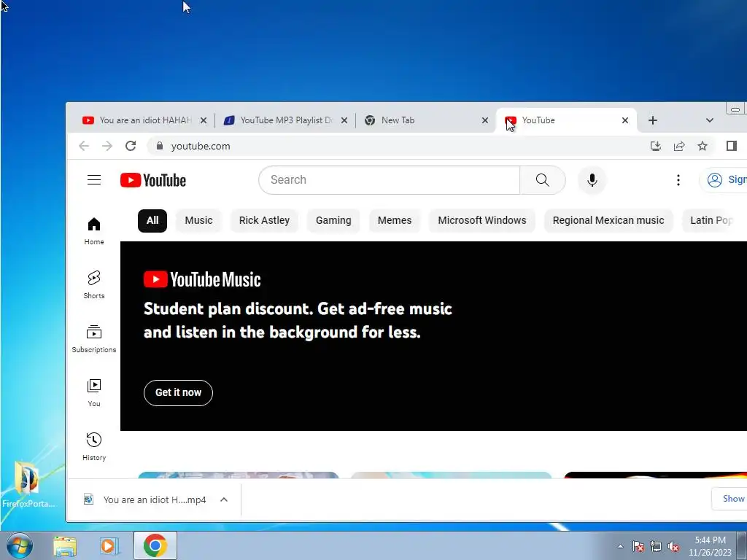
Task: Click the Sign in button
Action: click(724, 180)
